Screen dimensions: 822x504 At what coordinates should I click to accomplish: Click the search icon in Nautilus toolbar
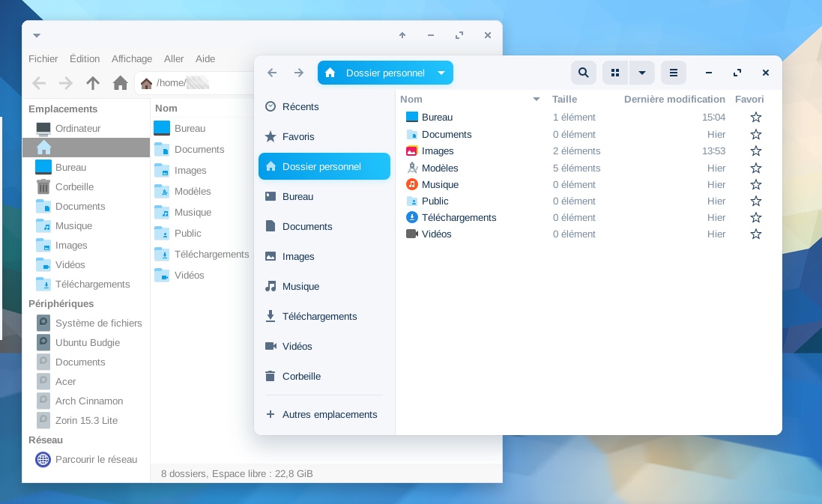pos(584,73)
